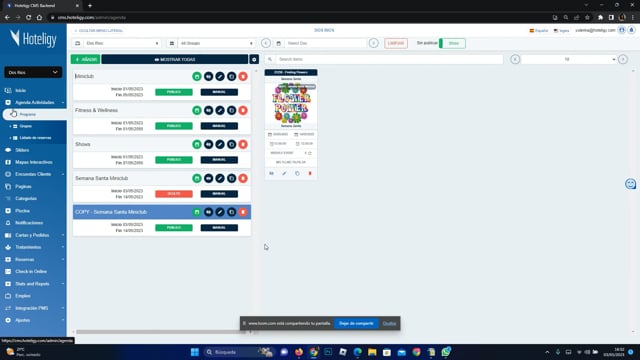Image resolution: width=640 pixels, height=360 pixels.
Task: Delete the Semana Santa Miniclub program
Action: (x=243, y=178)
